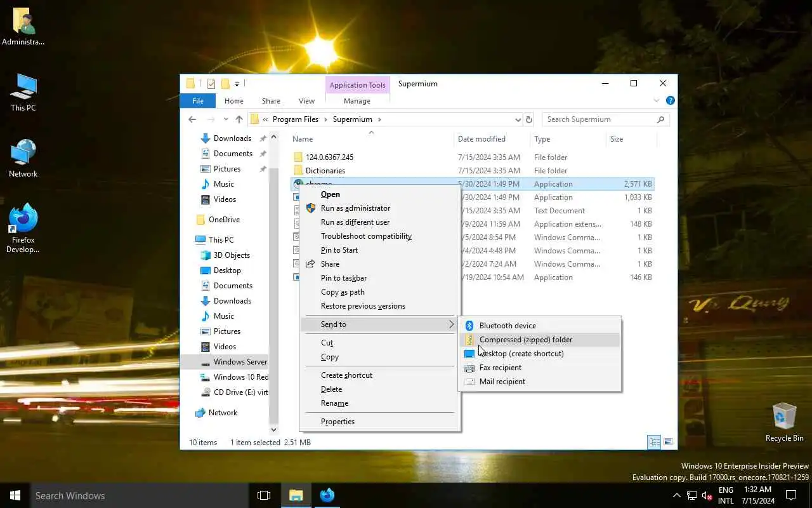This screenshot has height=508, width=812.
Task: Open the 124.0.6367.245 folder row
Action: (473, 157)
